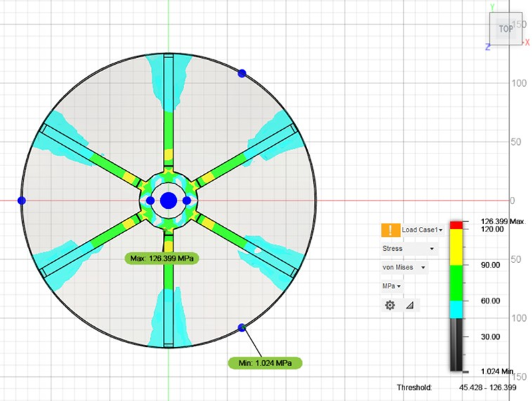
Task: Click the green Y axis on the view cube
Action: tap(492, 7)
